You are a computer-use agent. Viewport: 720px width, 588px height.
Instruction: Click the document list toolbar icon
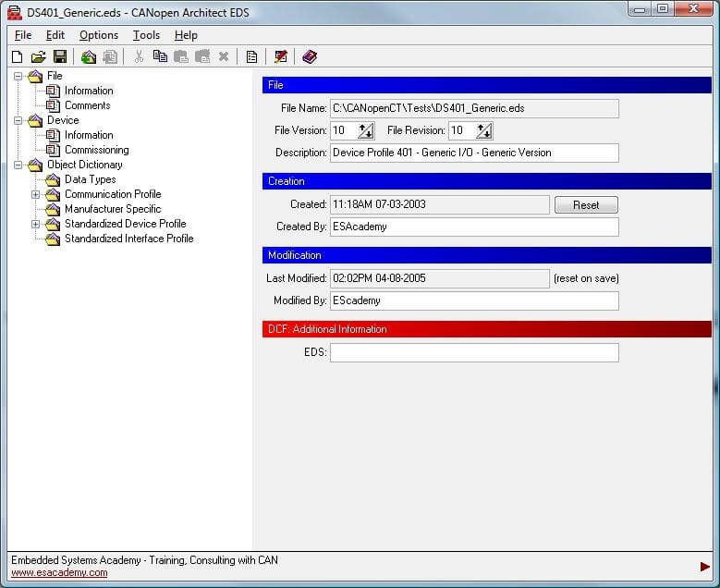tap(251, 57)
